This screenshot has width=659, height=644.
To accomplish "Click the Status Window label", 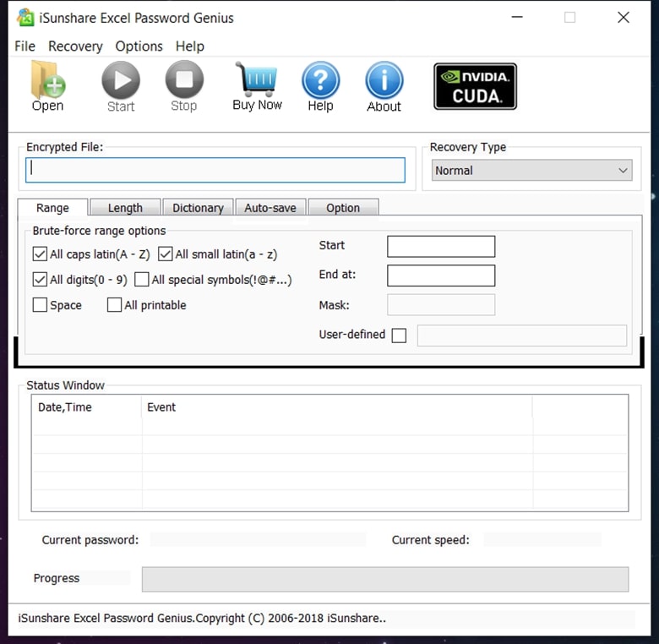I will [x=65, y=385].
